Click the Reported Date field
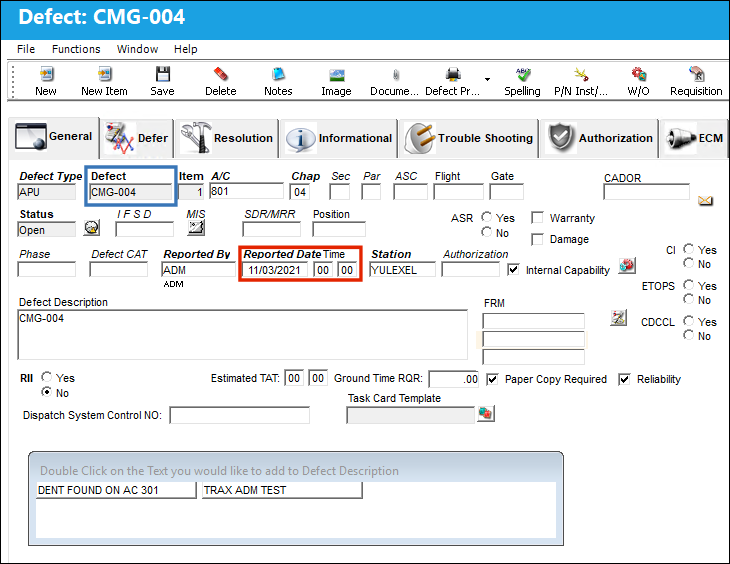The image size is (730, 564). 275,270
